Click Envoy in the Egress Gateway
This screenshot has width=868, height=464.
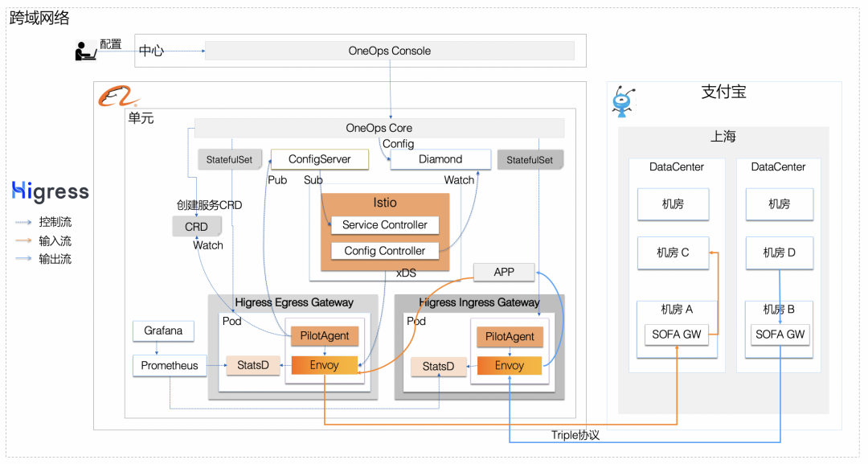point(325,365)
